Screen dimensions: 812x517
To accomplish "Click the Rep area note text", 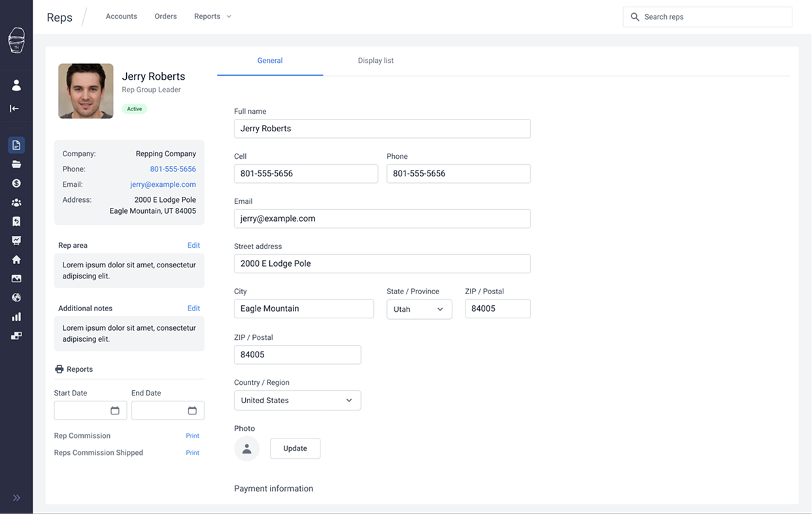I will pos(129,271).
